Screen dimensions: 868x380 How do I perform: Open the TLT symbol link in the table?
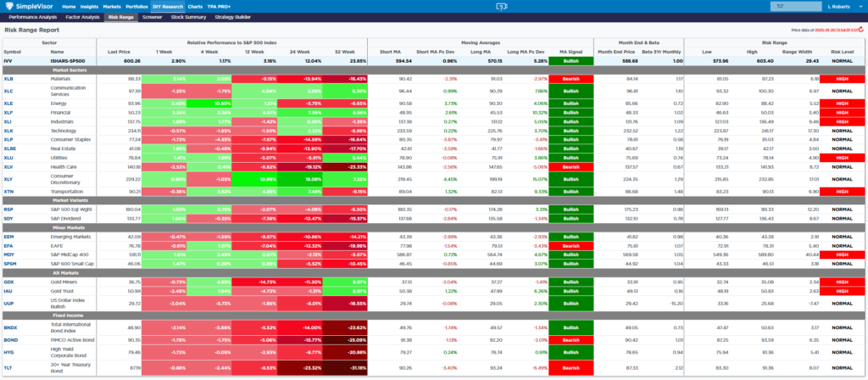[x=7, y=366]
